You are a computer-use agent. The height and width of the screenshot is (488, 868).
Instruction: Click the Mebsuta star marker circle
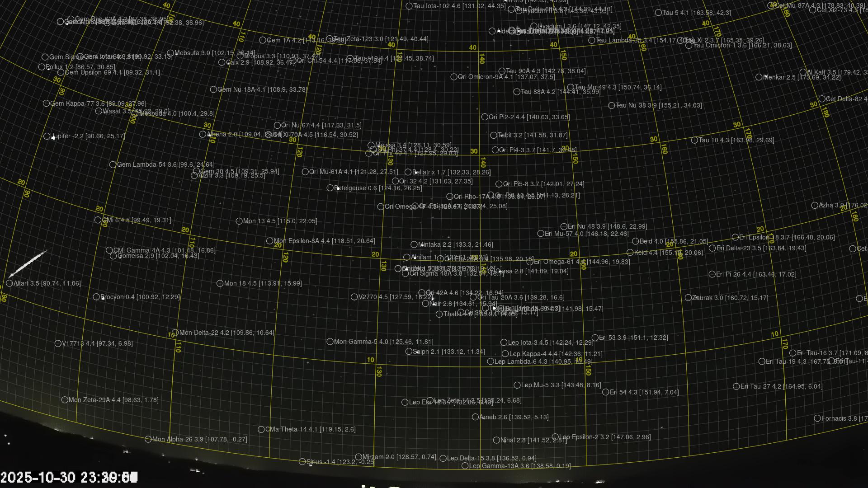tap(170, 53)
